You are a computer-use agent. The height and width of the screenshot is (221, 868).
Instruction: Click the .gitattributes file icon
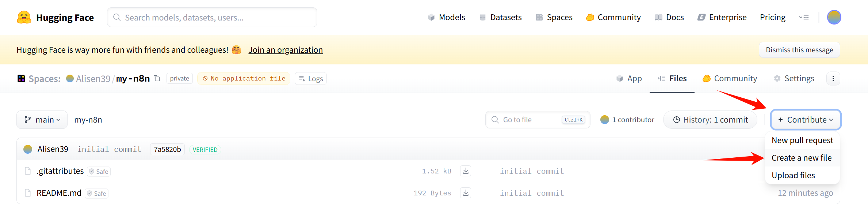pyautogui.click(x=28, y=171)
